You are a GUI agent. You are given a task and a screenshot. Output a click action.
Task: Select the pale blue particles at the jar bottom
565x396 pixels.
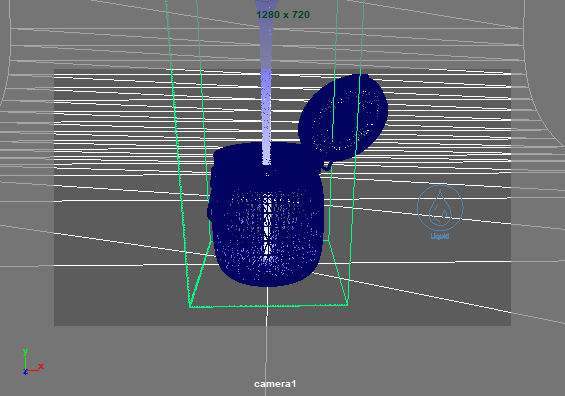coord(267,258)
